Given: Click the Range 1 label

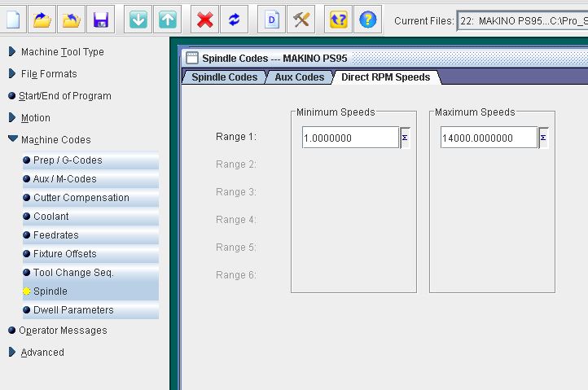Looking at the screenshot, I should pyautogui.click(x=236, y=137).
